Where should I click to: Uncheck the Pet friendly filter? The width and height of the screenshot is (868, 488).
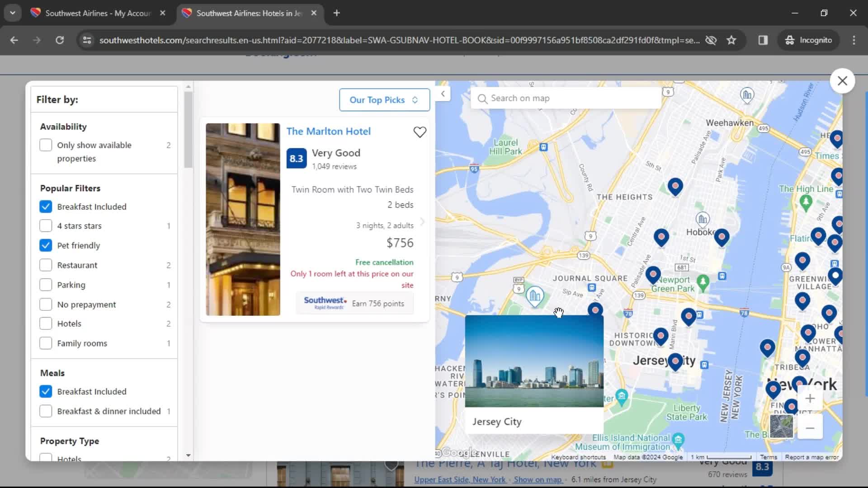click(46, 245)
